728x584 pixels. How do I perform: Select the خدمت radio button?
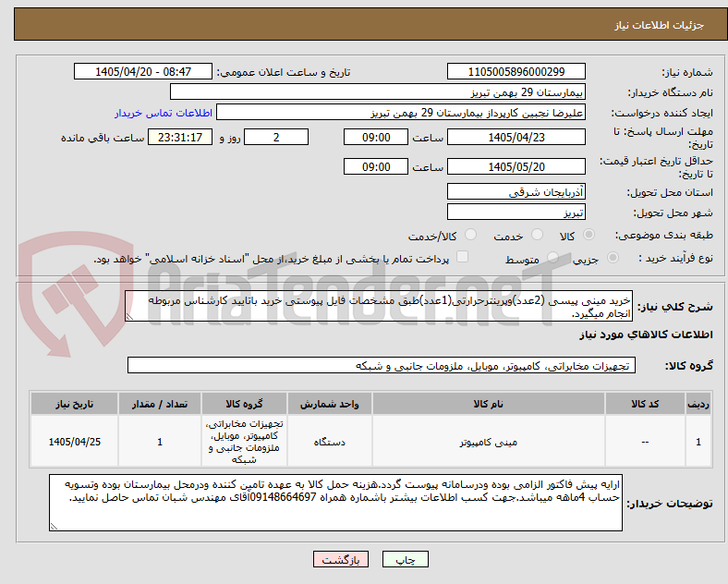click(537, 235)
